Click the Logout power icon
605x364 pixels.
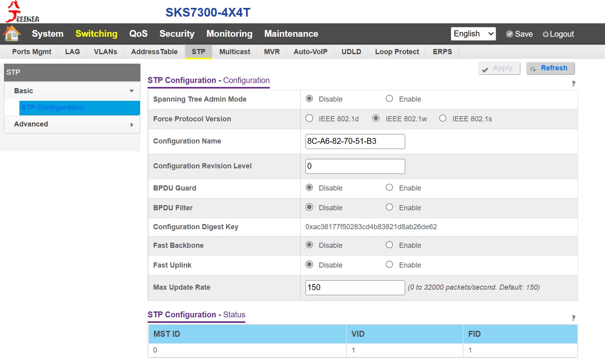pyautogui.click(x=546, y=34)
